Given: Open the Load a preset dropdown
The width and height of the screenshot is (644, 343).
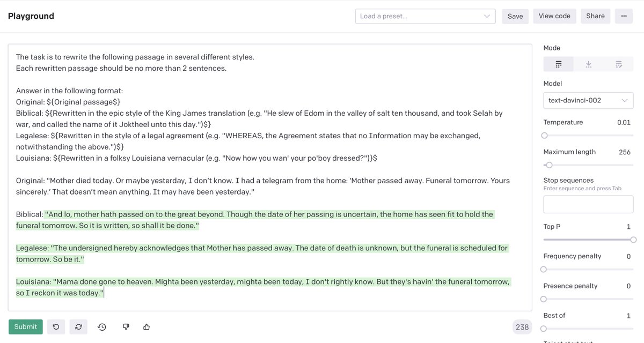Looking at the screenshot, I should click(425, 16).
